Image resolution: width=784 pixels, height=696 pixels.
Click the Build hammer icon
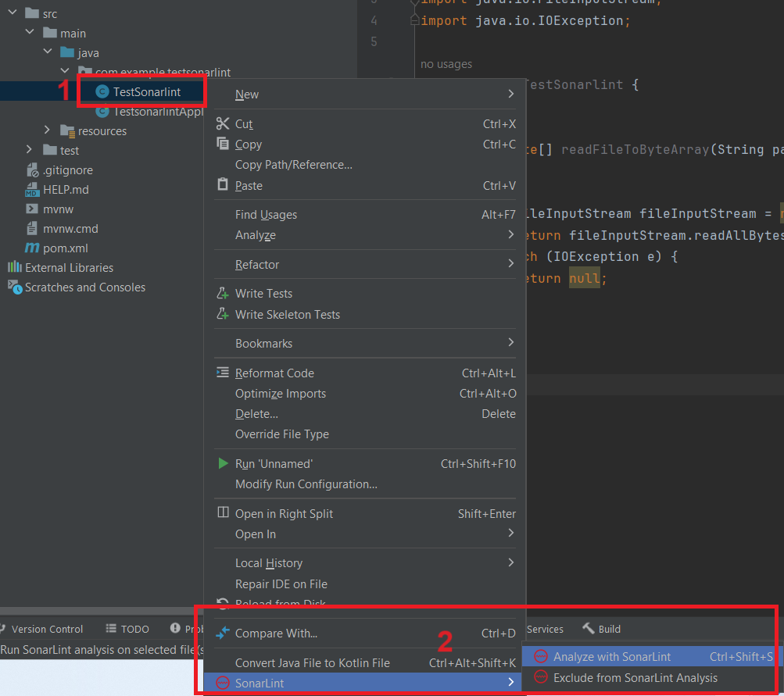click(x=589, y=628)
